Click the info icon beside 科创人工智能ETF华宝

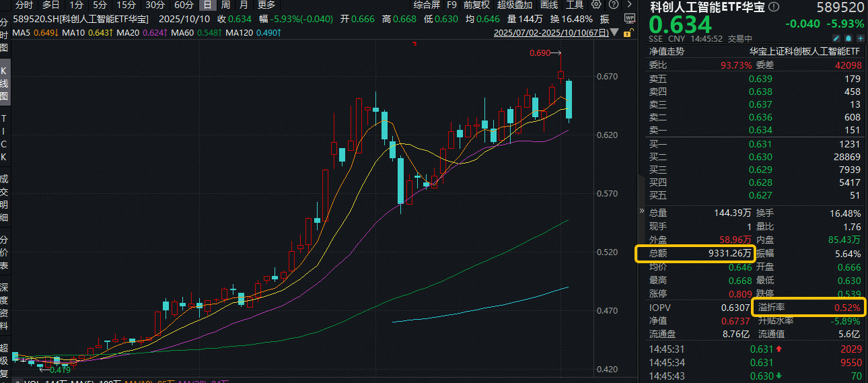[774, 7]
